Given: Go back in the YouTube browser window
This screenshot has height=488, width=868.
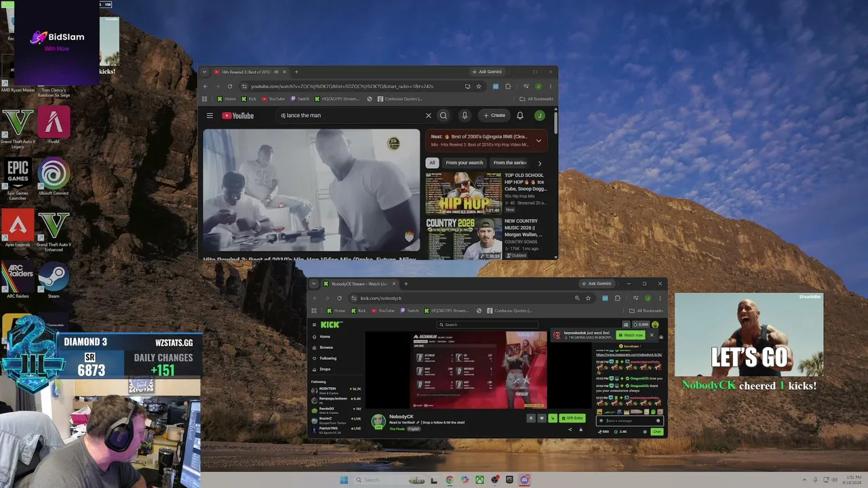Looking at the screenshot, I should (x=205, y=87).
